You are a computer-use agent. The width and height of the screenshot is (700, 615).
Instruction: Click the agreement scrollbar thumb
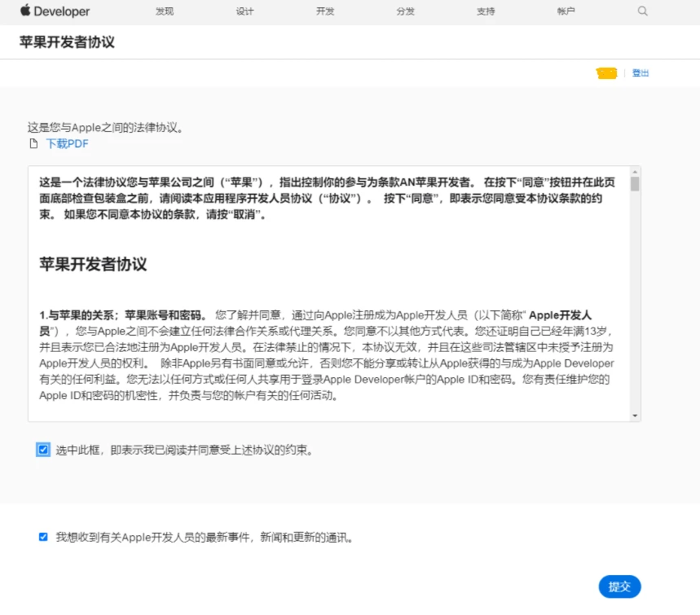[x=635, y=184]
